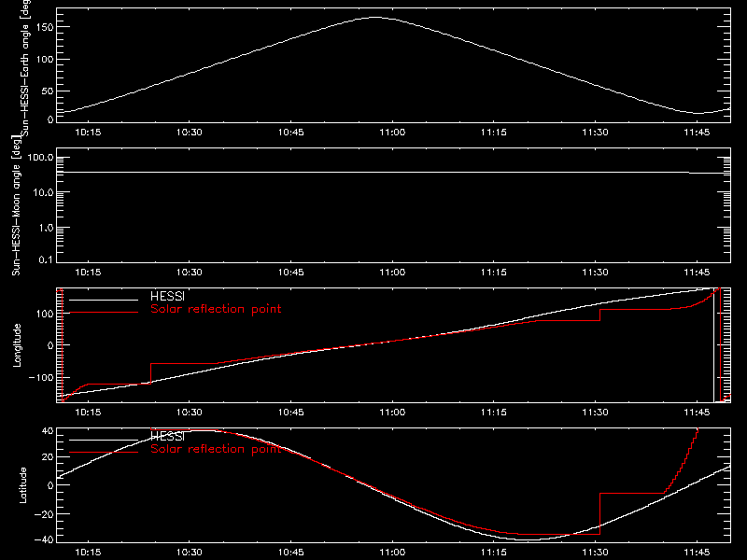Click the Sun-HESSI-Moon angle axis title
This screenshot has width=747, height=560.
click(x=17, y=206)
